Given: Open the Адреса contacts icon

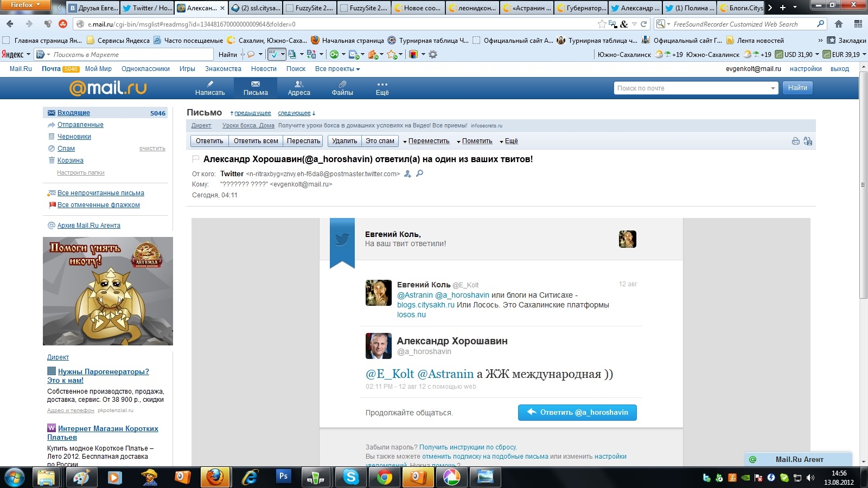Looking at the screenshot, I should coord(299,88).
